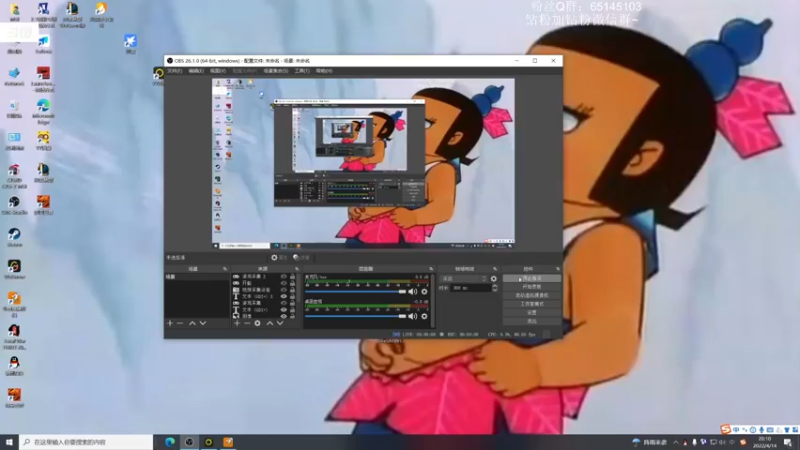Move the source down in the Sources list
This screenshot has width=800, height=450.
coord(280,323)
